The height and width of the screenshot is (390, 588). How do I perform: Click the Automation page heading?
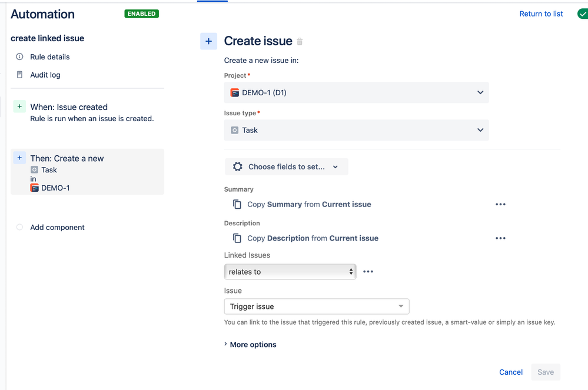click(x=43, y=14)
